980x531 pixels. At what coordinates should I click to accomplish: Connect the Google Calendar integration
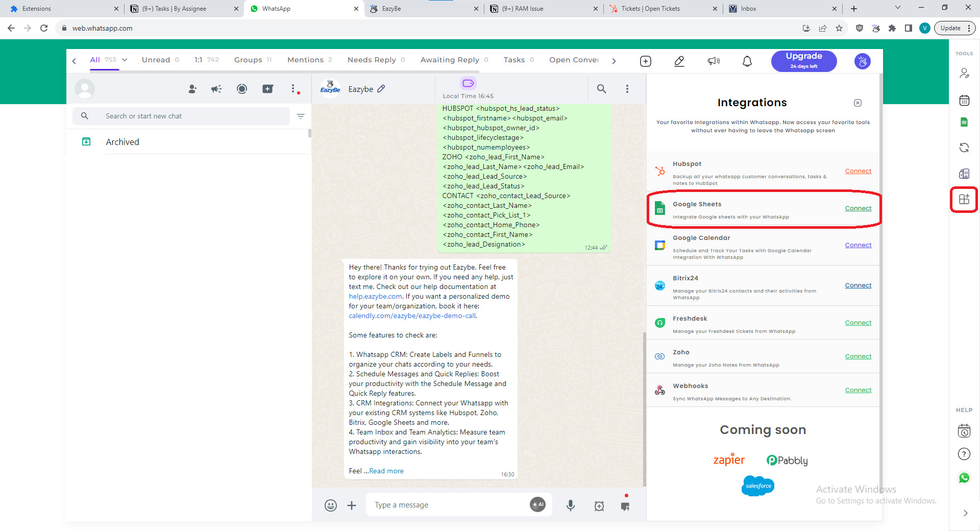[857, 245]
